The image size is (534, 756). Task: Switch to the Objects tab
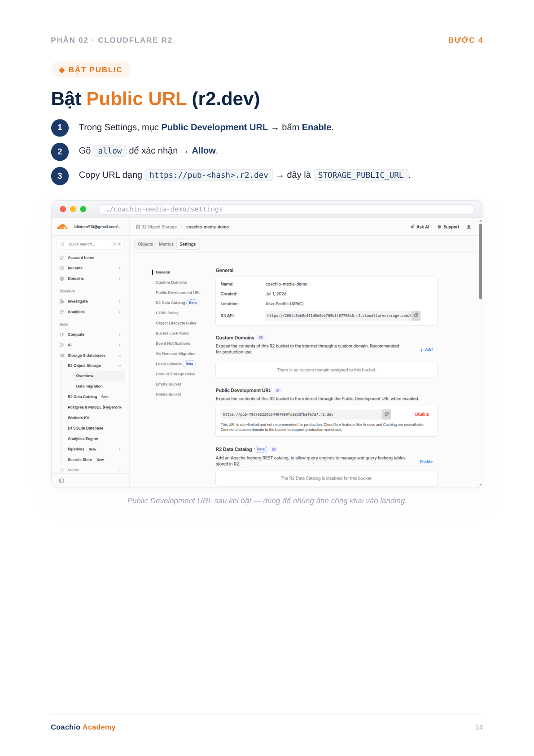(145, 244)
